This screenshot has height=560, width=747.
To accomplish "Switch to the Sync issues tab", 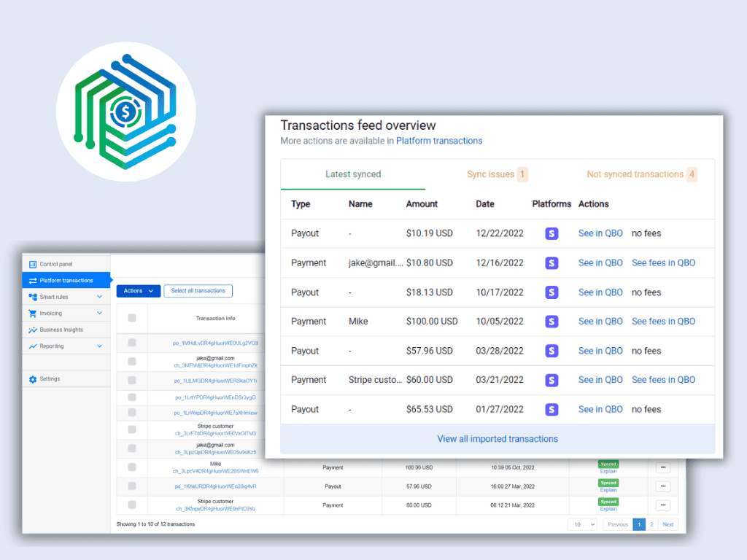I will pos(497,174).
